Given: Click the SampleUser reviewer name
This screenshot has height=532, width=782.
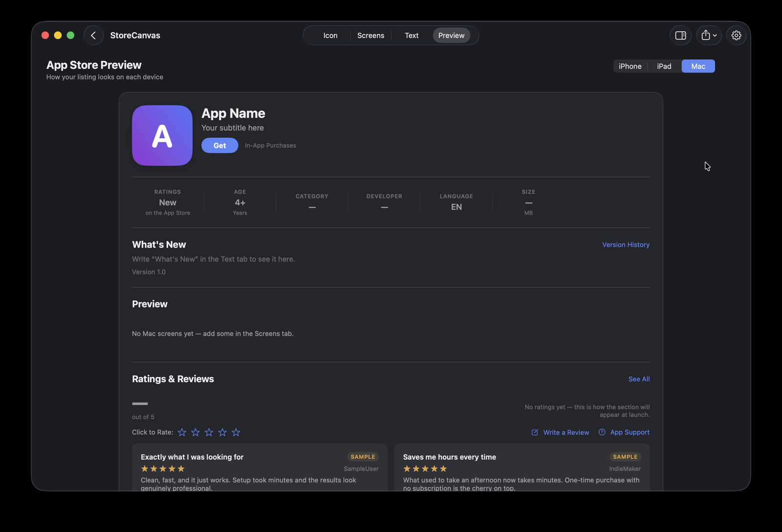Looking at the screenshot, I should (x=361, y=469).
